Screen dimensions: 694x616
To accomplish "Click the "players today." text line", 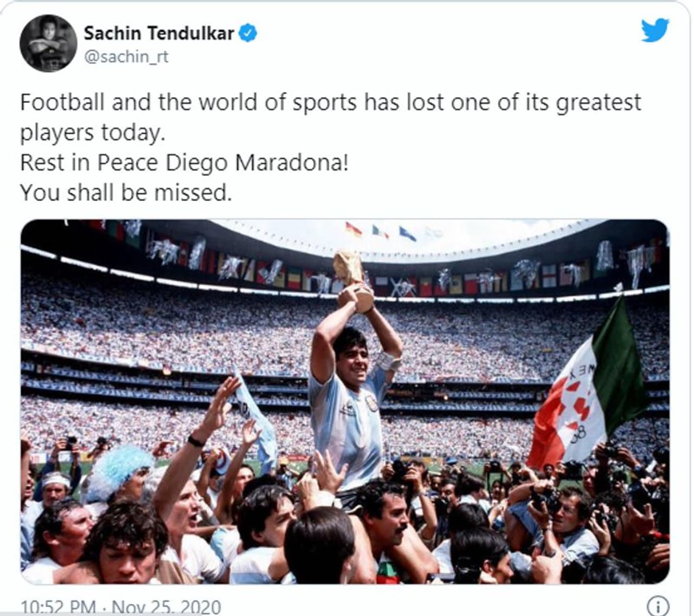I will pos(92,133).
